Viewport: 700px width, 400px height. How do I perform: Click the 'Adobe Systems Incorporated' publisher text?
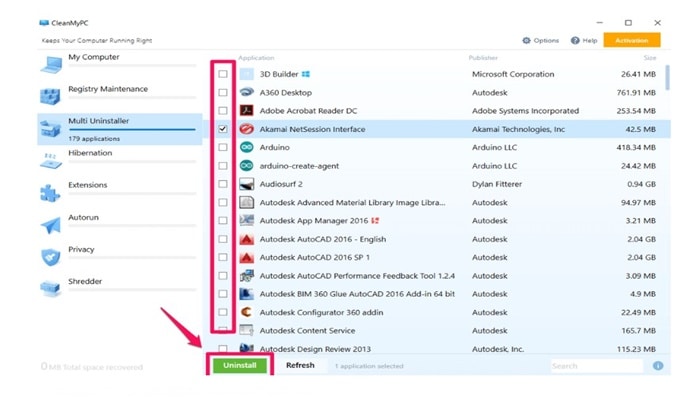pyautogui.click(x=525, y=111)
